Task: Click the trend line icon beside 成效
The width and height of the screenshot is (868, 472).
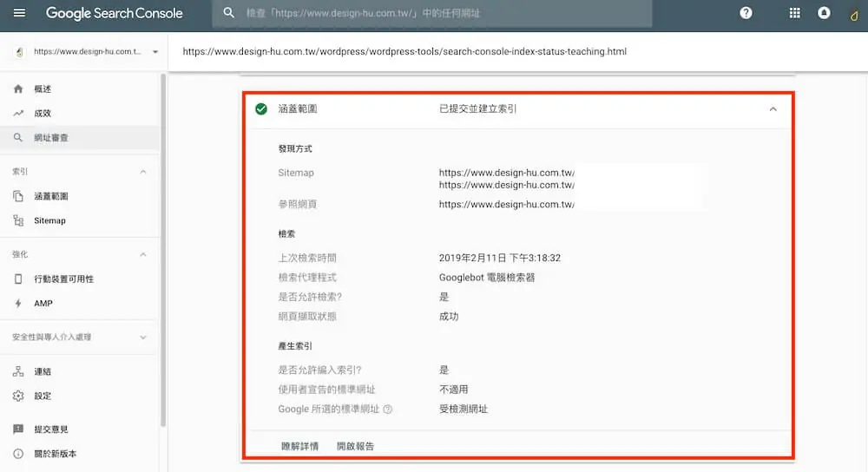Action: coord(18,113)
